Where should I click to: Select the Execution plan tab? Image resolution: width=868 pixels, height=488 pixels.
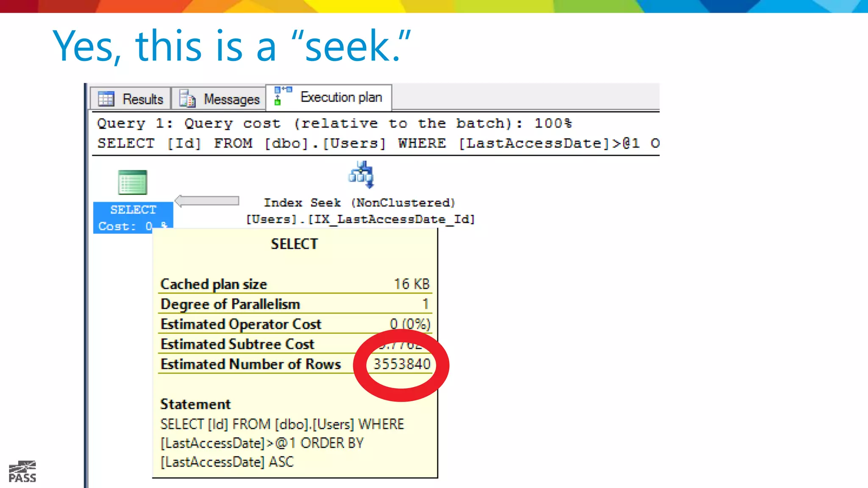329,97
